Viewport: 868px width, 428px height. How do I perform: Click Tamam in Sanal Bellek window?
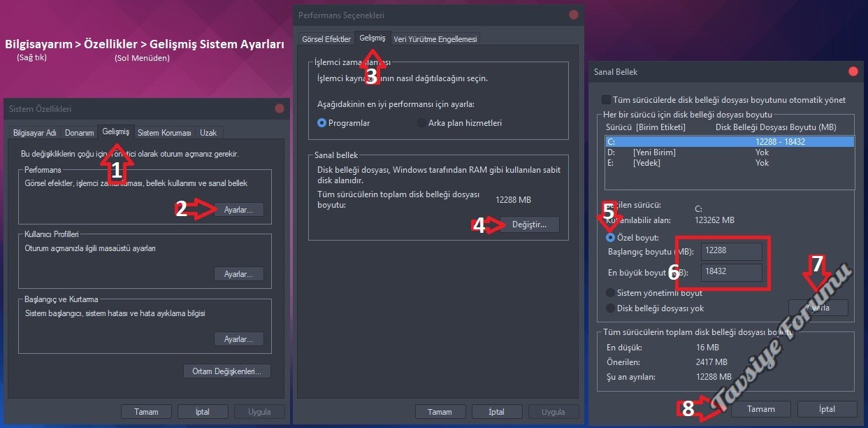click(x=761, y=409)
